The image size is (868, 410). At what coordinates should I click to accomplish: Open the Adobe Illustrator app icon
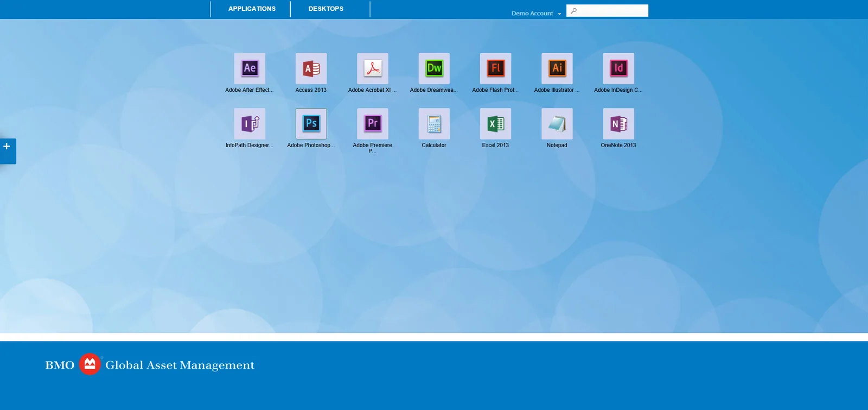click(557, 68)
